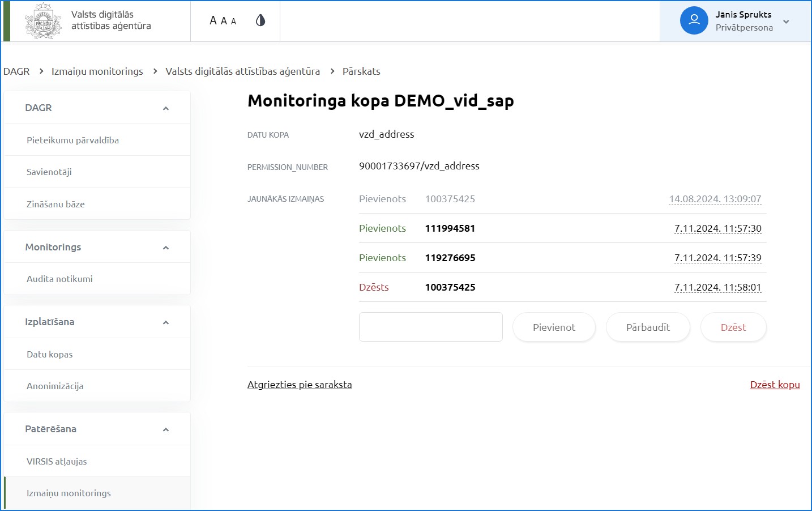Toggle the contrast mode droplet icon

click(x=260, y=20)
